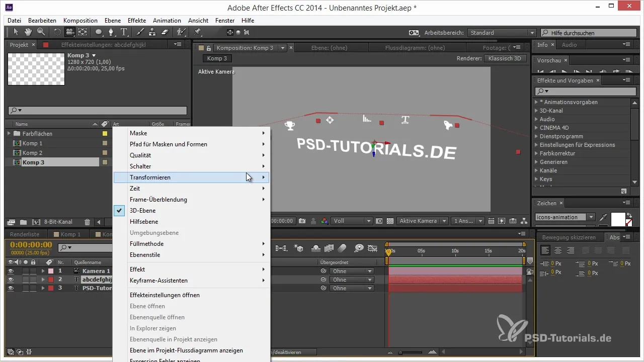This screenshot has height=362, width=644.
Task: Select the Rotation tool
Action: point(57,32)
